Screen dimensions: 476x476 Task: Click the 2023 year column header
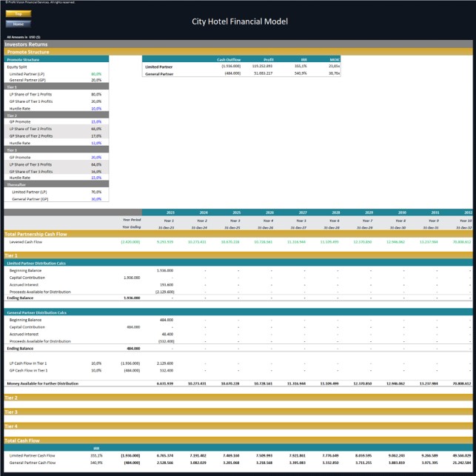170,212
